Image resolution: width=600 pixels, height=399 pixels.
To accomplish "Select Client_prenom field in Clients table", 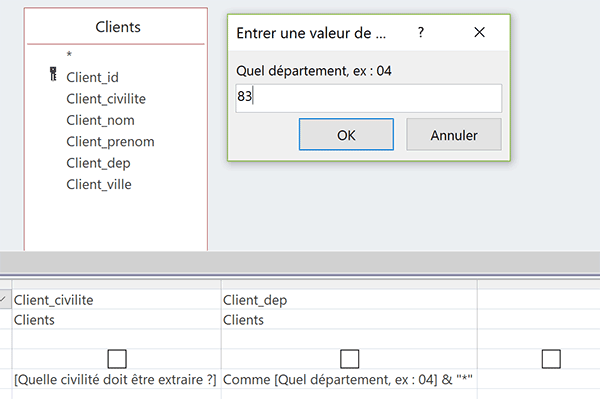I will 110,142.
